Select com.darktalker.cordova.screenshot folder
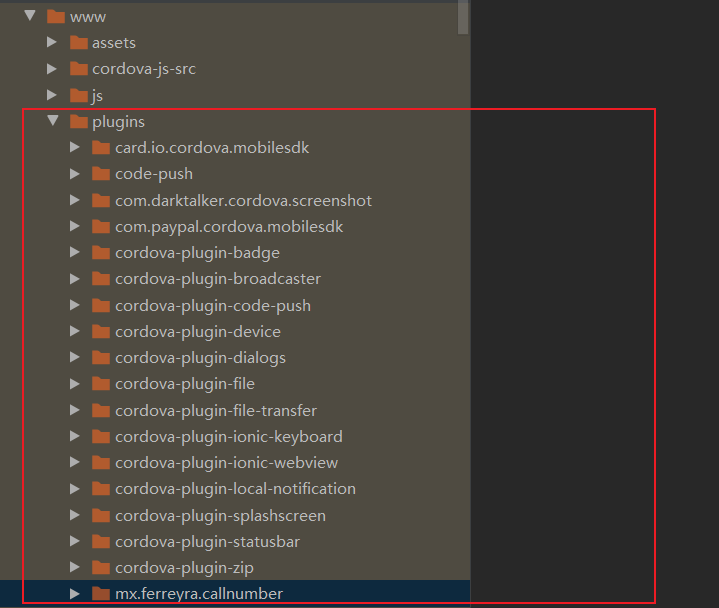 (243, 201)
